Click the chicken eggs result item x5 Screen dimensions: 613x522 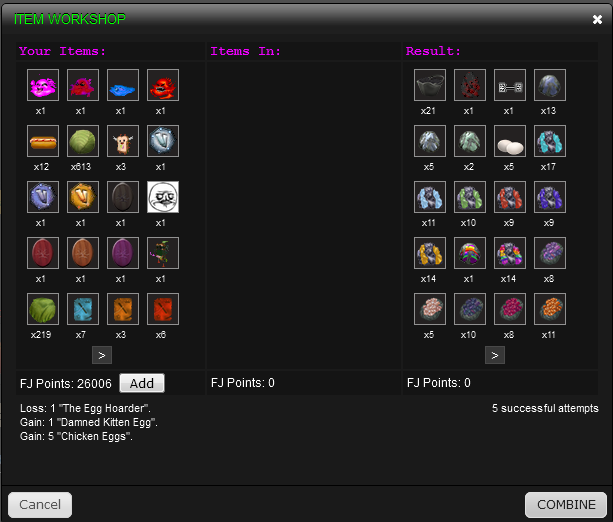tap(510, 141)
